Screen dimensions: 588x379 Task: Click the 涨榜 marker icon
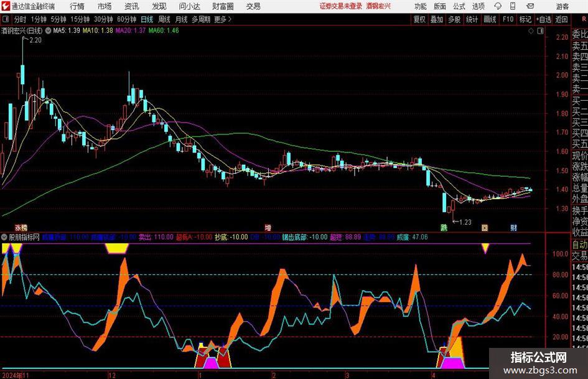(21, 227)
